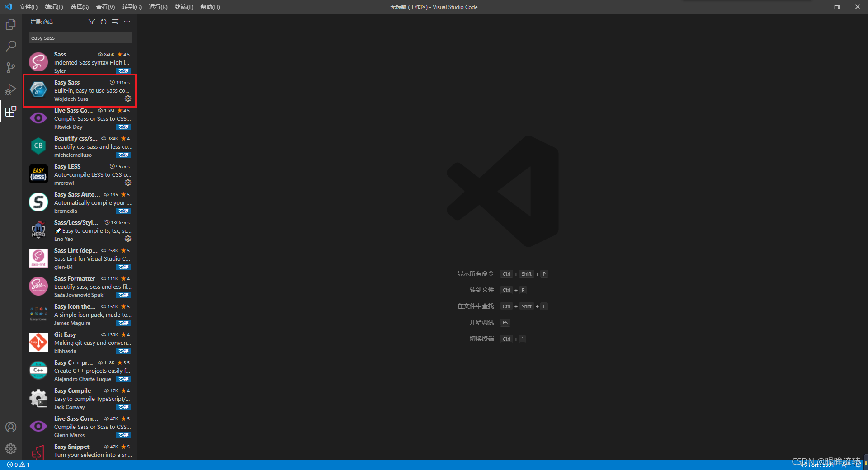Install the Sass extension by Syler
868x470 pixels.
click(x=123, y=71)
